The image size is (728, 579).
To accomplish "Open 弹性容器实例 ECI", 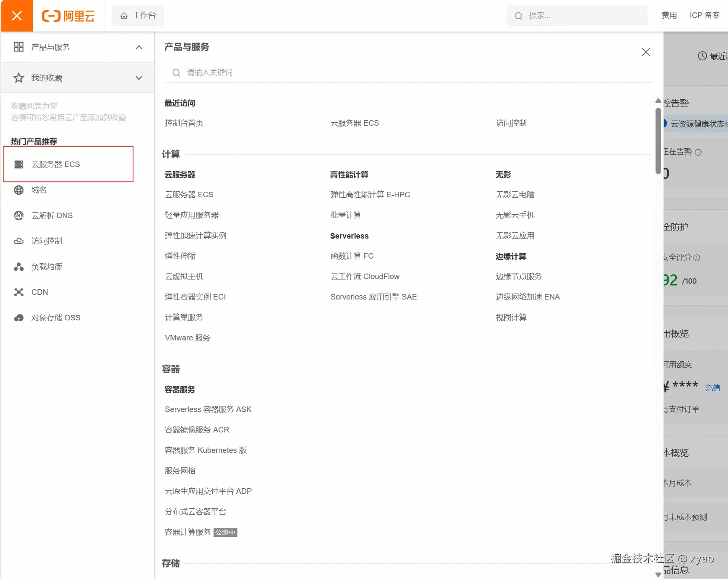I will 195,297.
